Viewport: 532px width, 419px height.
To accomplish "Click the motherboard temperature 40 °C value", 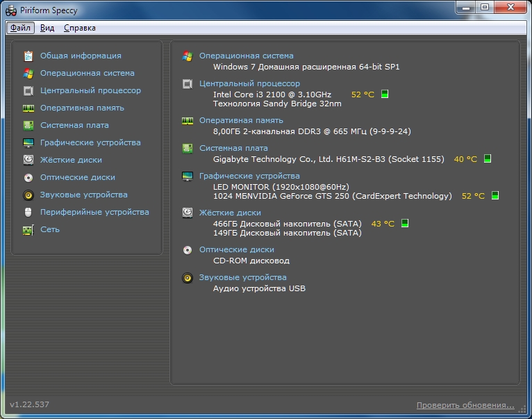I will [x=465, y=159].
